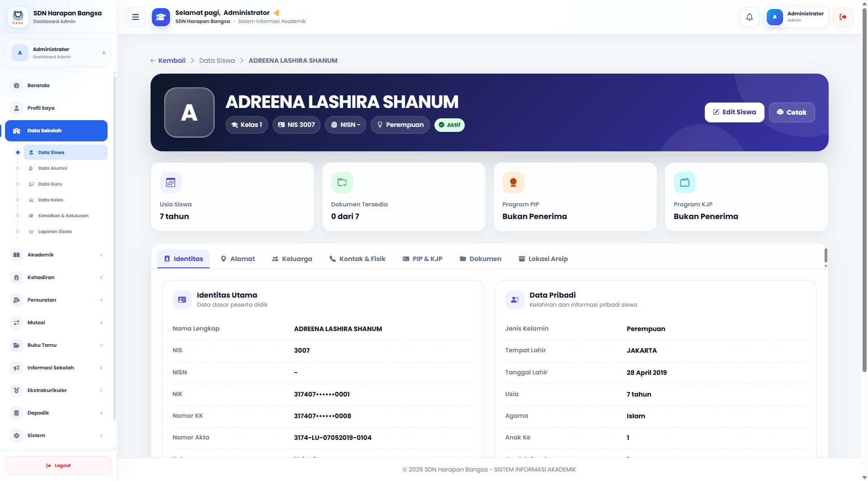868x481 pixels.
Task: Open the notifications bell
Action: pos(749,17)
